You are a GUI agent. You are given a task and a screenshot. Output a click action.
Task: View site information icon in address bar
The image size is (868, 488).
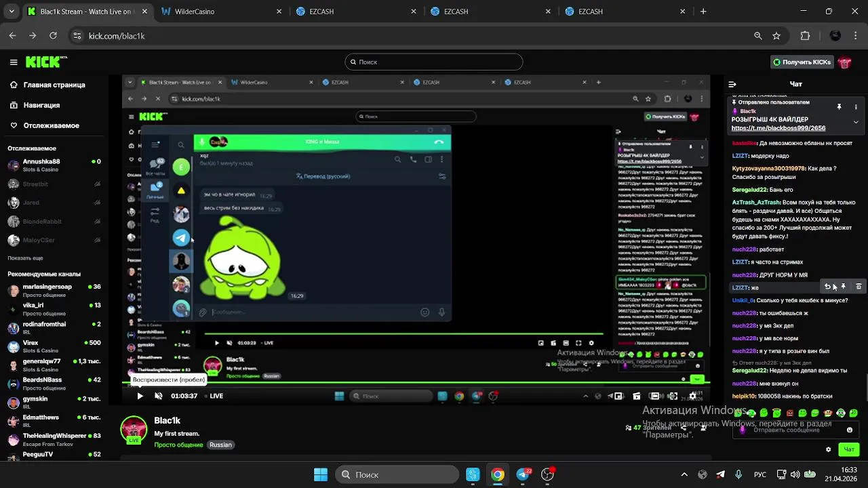coord(77,36)
